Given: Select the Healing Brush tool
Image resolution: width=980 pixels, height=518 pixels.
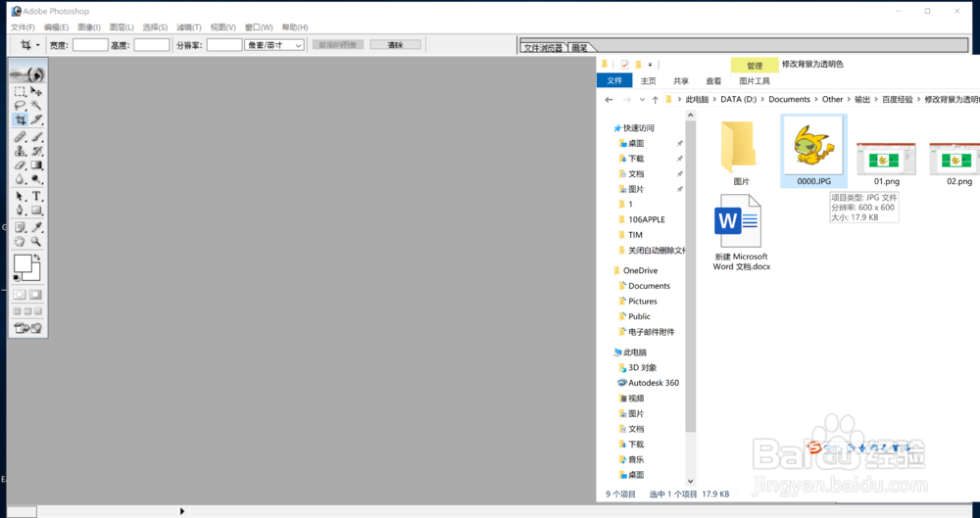Looking at the screenshot, I should (x=20, y=136).
